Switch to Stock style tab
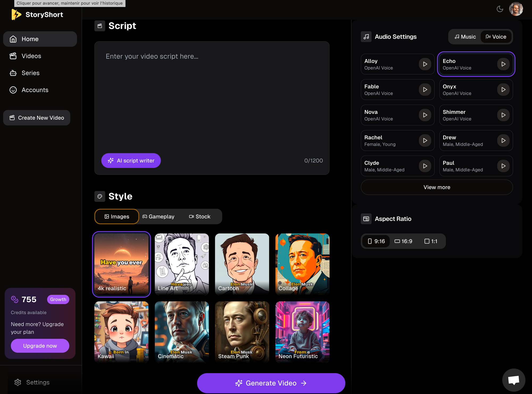The height and width of the screenshot is (394, 532). (x=200, y=216)
